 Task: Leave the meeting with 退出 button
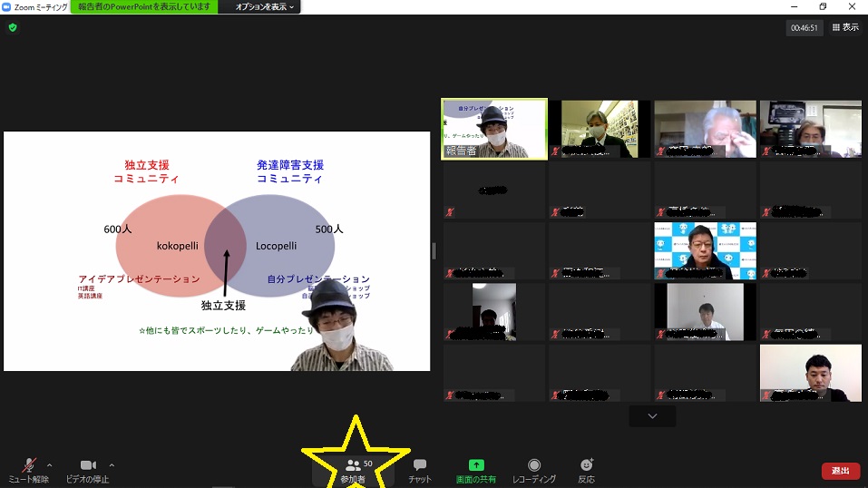(x=840, y=471)
